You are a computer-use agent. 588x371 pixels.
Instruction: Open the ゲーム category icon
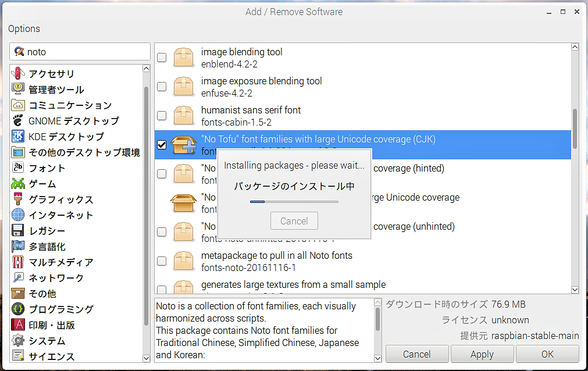tap(18, 183)
